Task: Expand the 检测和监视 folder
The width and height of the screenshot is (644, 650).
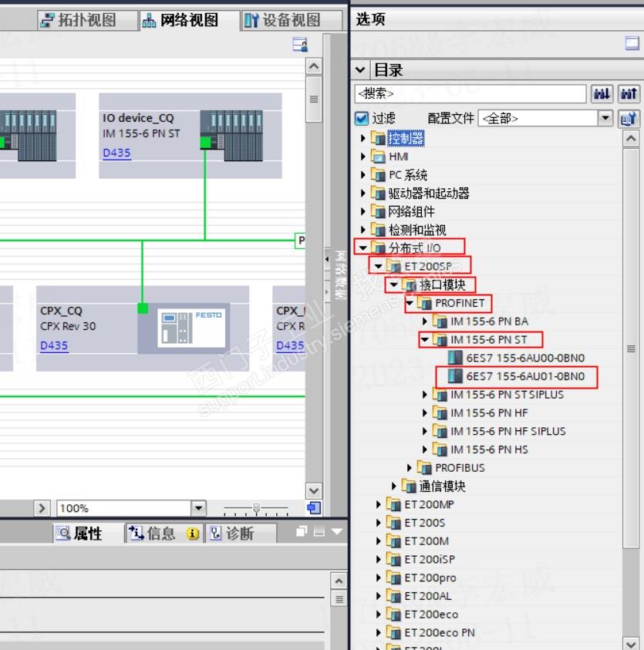Action: point(362,230)
